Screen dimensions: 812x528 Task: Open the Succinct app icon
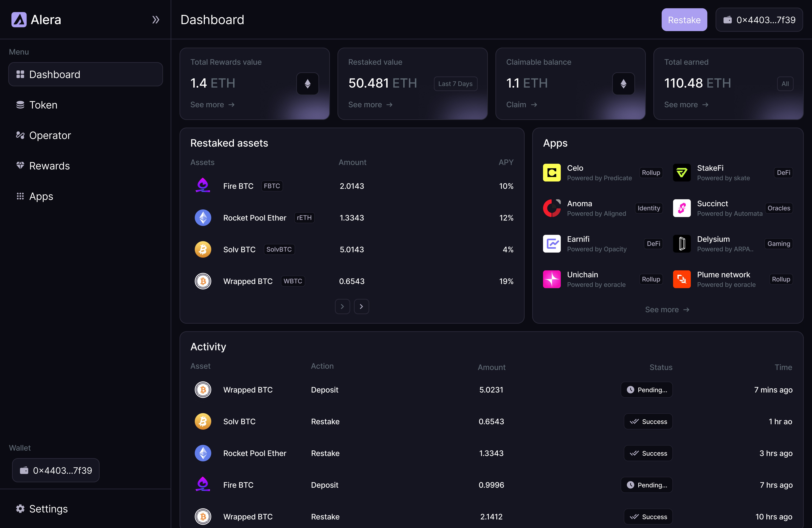(x=682, y=208)
